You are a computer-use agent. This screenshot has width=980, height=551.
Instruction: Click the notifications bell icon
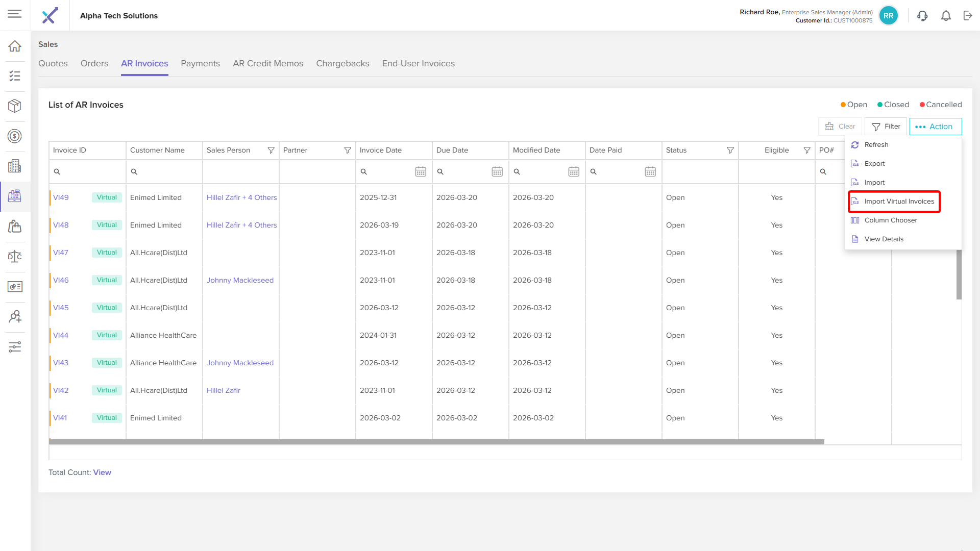pyautogui.click(x=946, y=16)
